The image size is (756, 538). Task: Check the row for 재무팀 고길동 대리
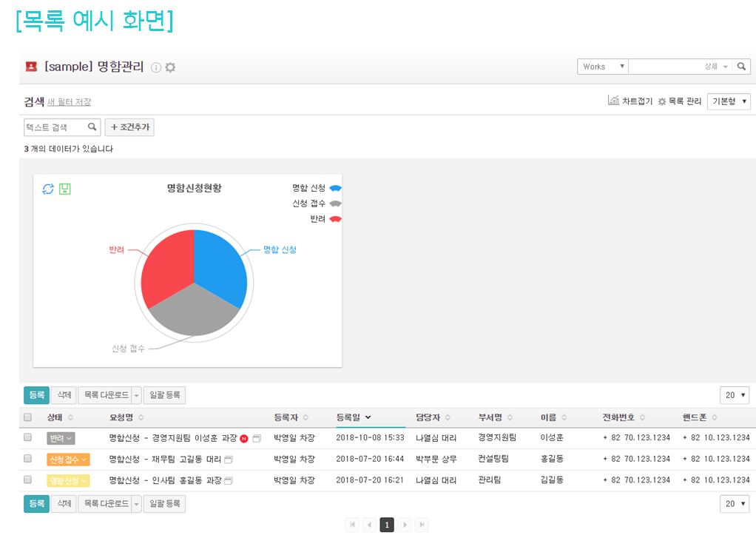tap(28, 459)
